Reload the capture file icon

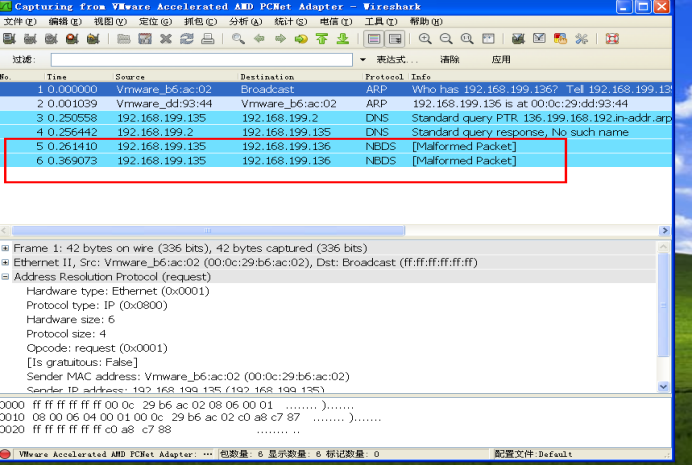tap(187, 39)
